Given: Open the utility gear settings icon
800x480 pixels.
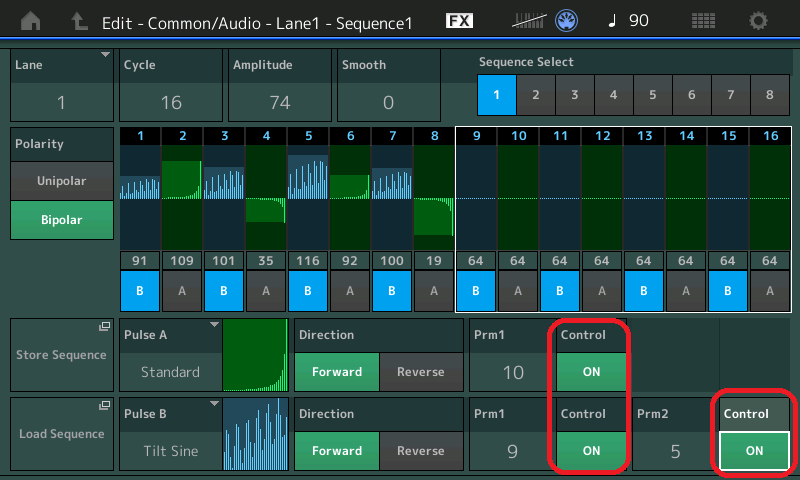Looking at the screenshot, I should click(759, 21).
